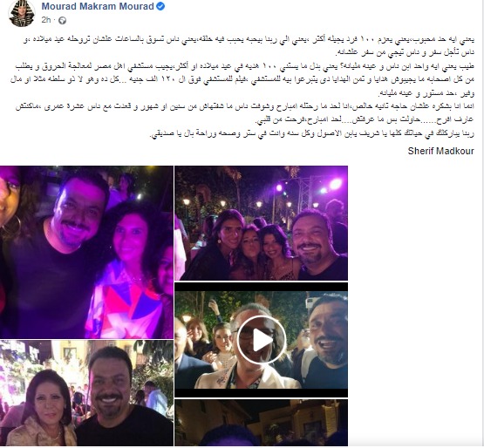Click the Mourad Makram Mourad name link
This screenshot has width=484, height=448.
98,6
